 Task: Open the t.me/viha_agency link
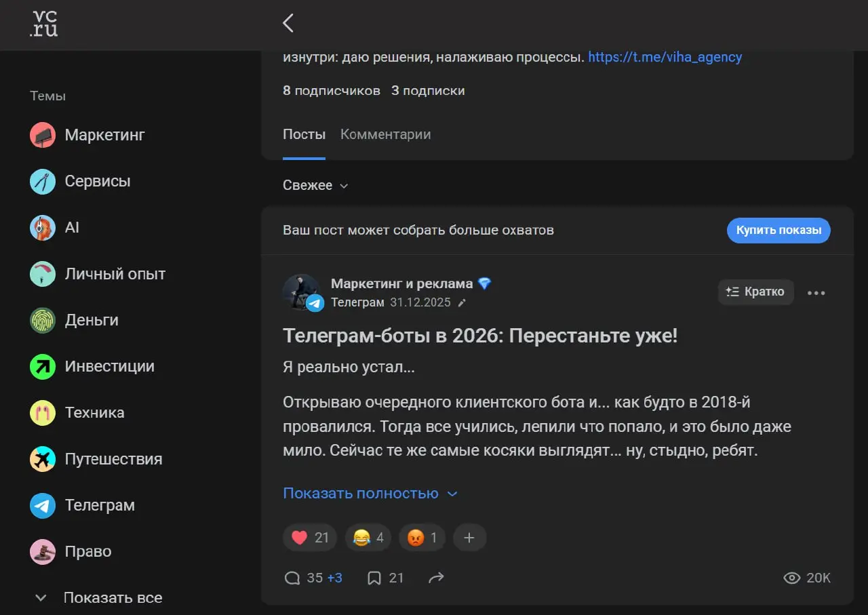(x=665, y=57)
